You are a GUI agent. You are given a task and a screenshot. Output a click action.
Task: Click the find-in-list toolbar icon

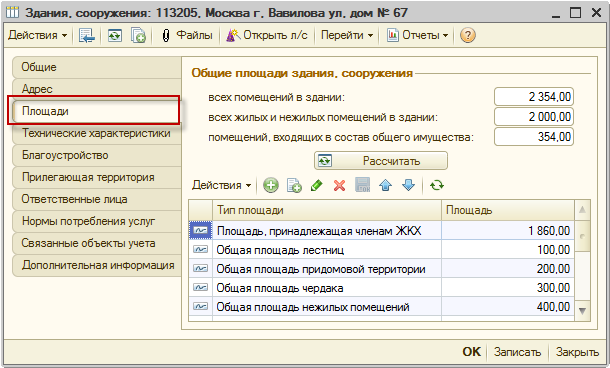click(x=87, y=35)
